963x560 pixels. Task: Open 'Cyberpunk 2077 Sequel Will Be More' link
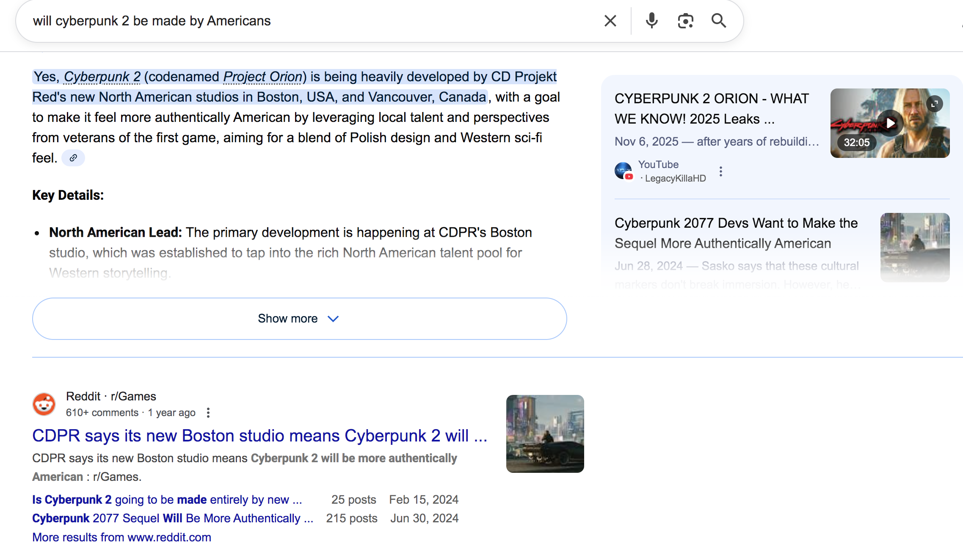[x=172, y=518]
